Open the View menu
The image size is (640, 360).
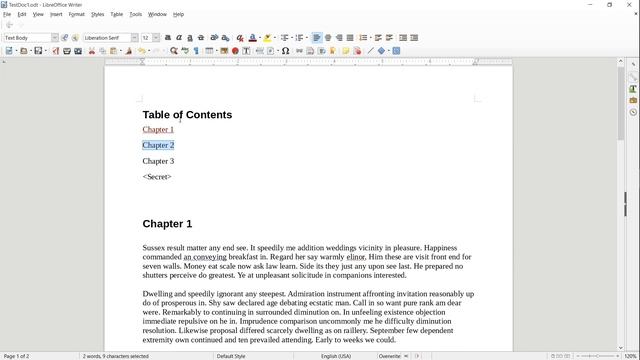pos(38,14)
